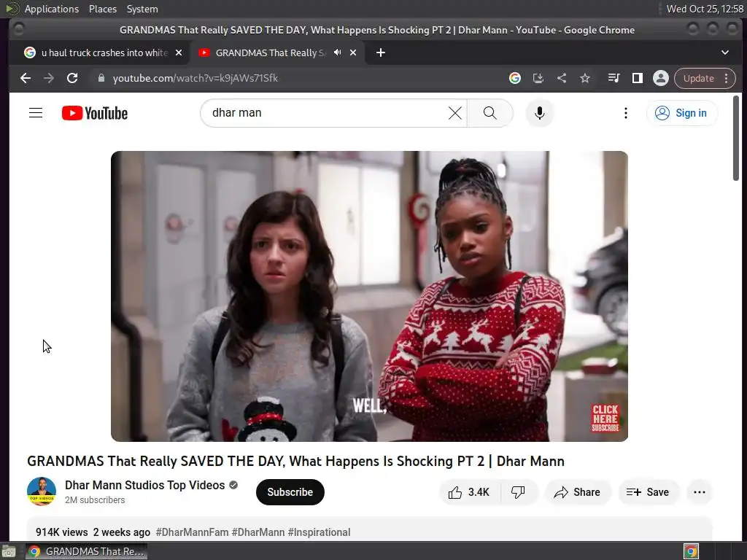The image size is (747, 560).
Task: Share this page from toolbar
Action: (562, 78)
